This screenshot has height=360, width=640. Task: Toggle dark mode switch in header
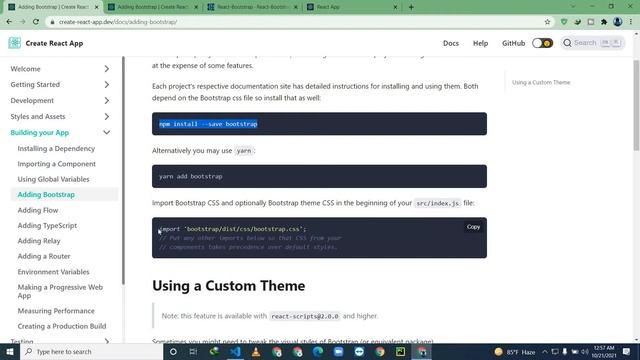click(542, 43)
